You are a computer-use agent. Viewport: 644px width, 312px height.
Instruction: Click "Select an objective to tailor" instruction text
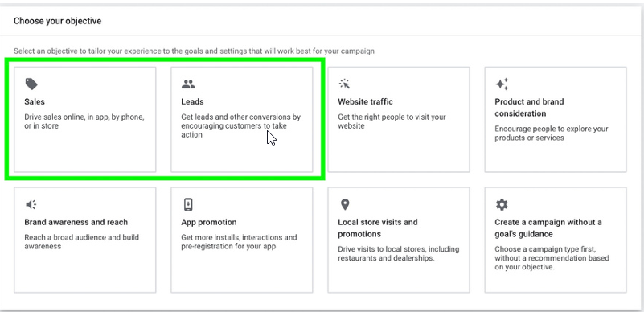(x=194, y=51)
